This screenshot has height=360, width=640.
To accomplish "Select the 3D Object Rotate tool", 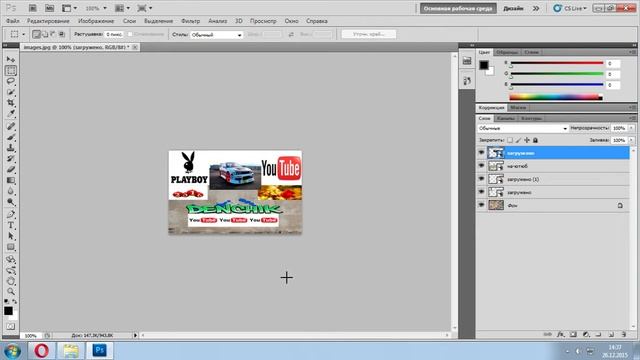I will coord(11,259).
